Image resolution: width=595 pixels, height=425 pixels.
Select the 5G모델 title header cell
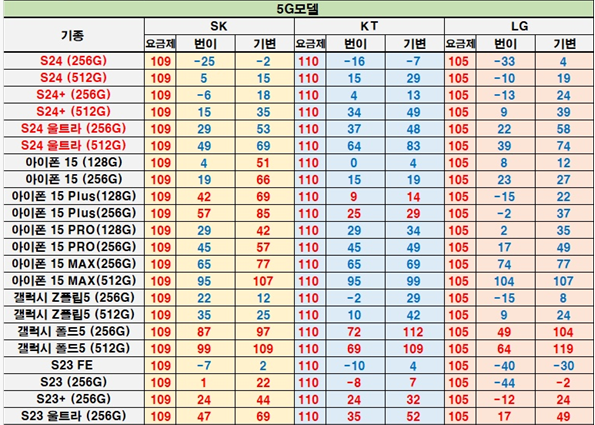click(x=298, y=9)
